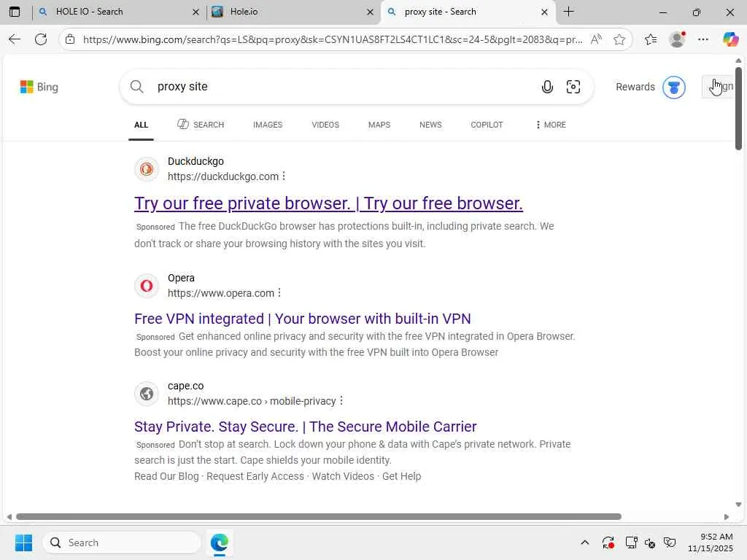The image size is (747, 560).
Task: Open more options for cape.co result
Action: [341, 401]
